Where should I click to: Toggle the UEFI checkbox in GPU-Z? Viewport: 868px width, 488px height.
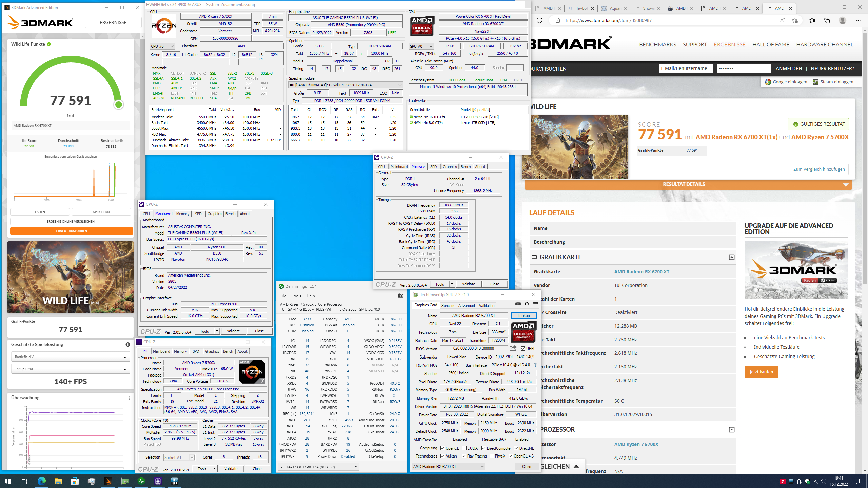523,348
